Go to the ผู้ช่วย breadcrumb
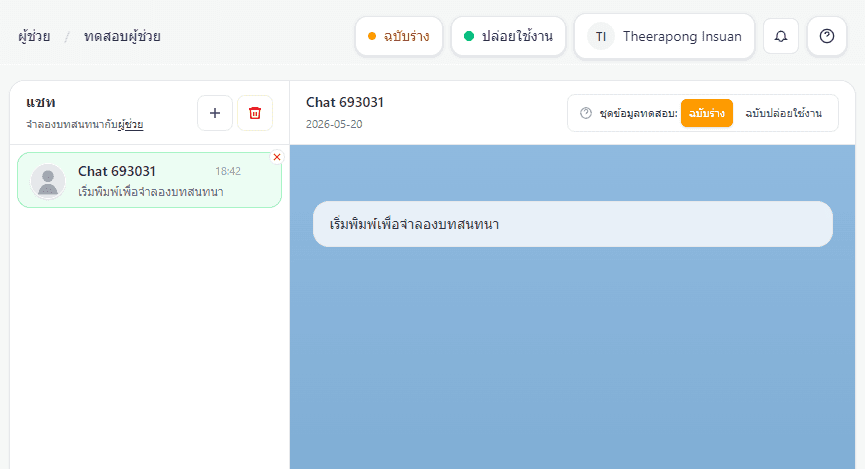865x469 pixels. point(34,36)
